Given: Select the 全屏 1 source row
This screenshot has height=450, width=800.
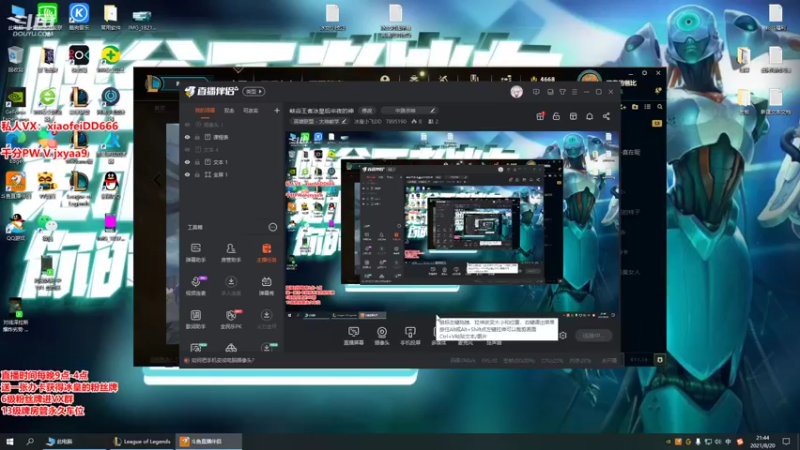Looking at the screenshot, I should click(x=232, y=174).
